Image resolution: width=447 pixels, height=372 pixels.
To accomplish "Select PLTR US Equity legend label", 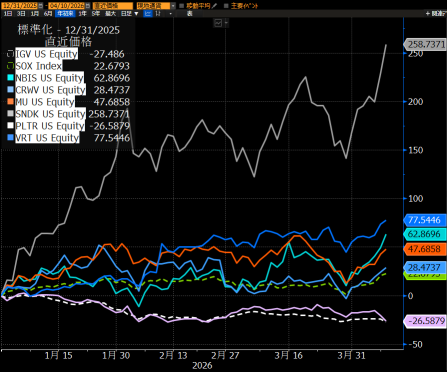I will point(50,126).
